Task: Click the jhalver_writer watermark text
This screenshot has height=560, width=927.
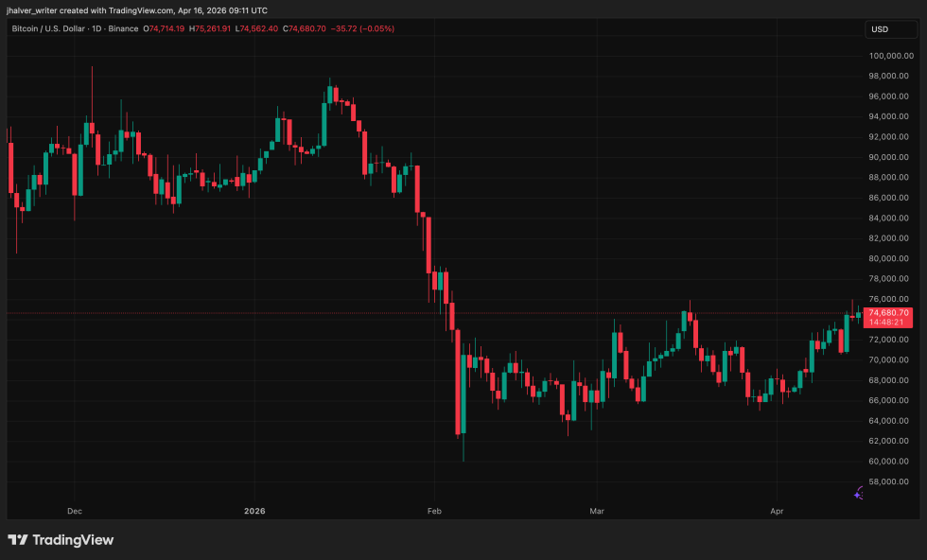Action: coord(29,11)
